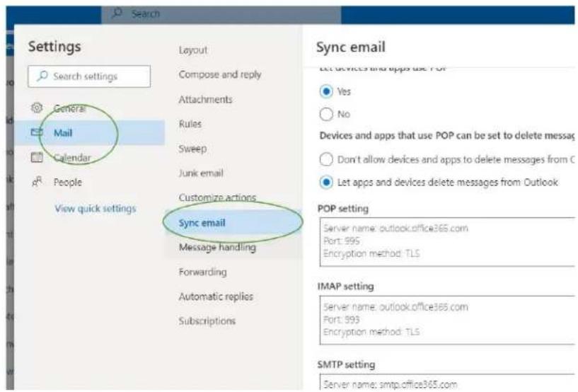
Task: Click the POP setting label
Action: click(x=343, y=208)
